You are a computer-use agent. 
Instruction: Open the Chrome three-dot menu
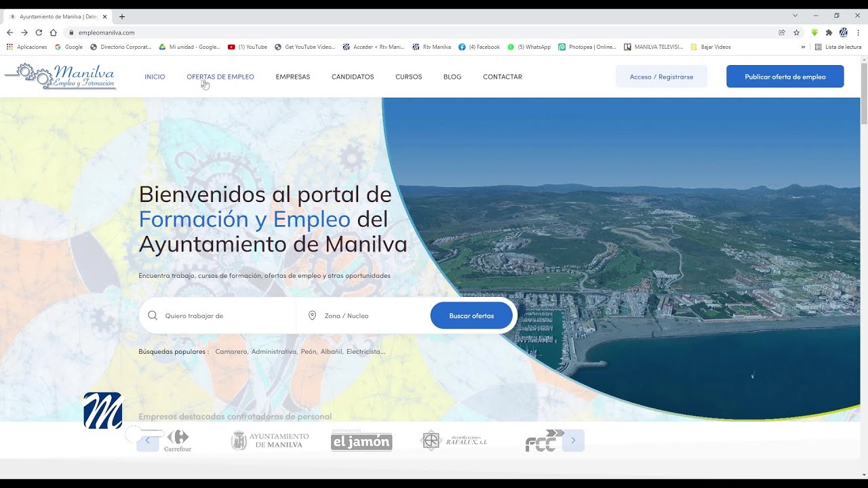858,33
